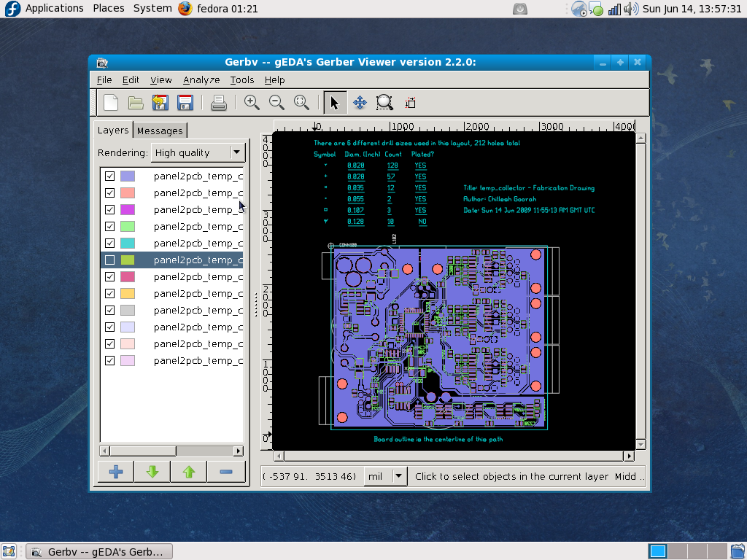Select the Measure tool

click(x=410, y=102)
